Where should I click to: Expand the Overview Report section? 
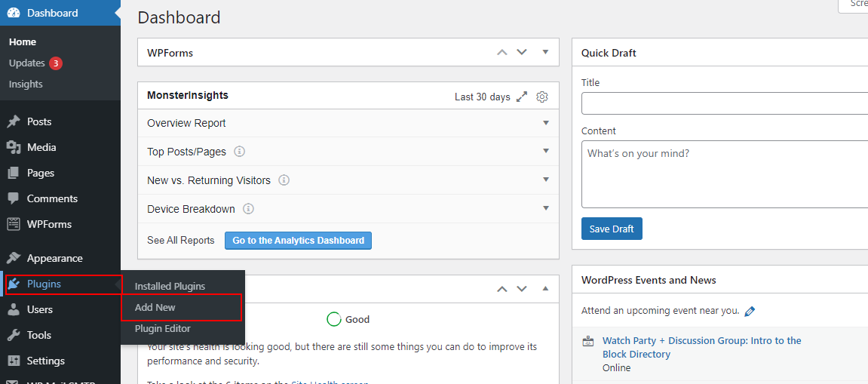coord(546,122)
